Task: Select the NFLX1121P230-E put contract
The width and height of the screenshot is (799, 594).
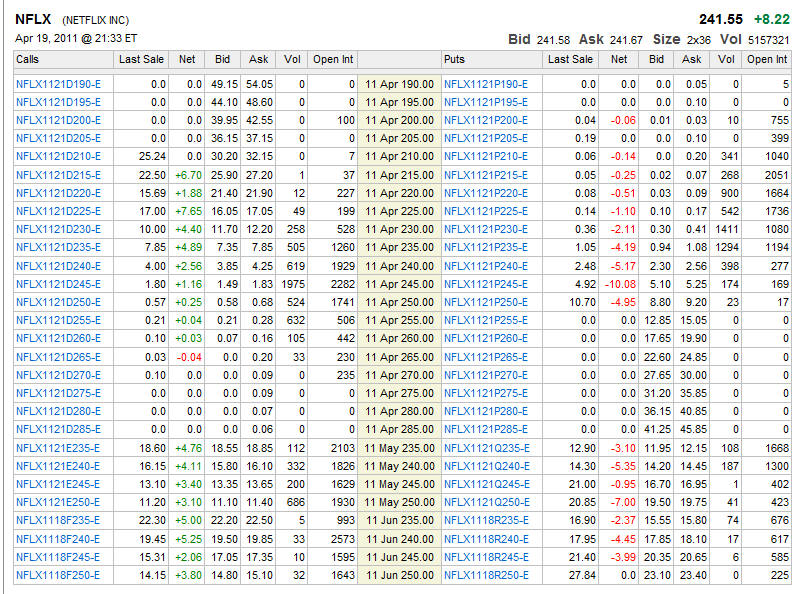Action: [x=486, y=229]
